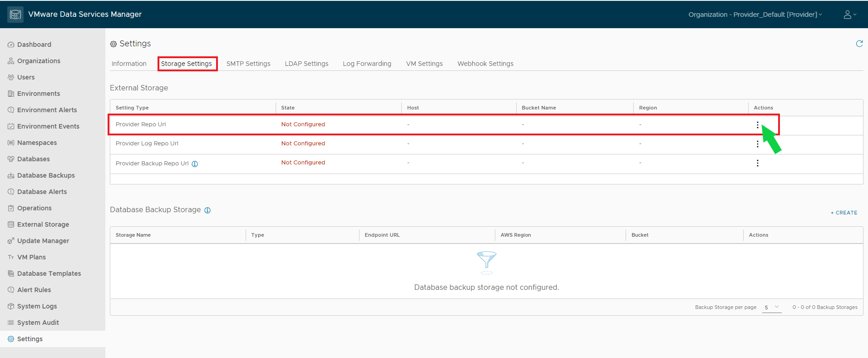Click the Environments sidebar icon
868x358 pixels.
[11, 94]
